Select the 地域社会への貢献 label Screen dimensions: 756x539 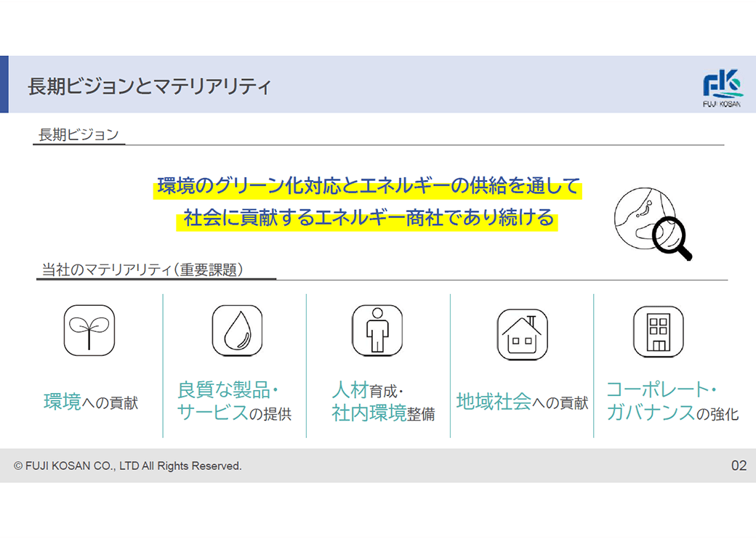tap(522, 402)
